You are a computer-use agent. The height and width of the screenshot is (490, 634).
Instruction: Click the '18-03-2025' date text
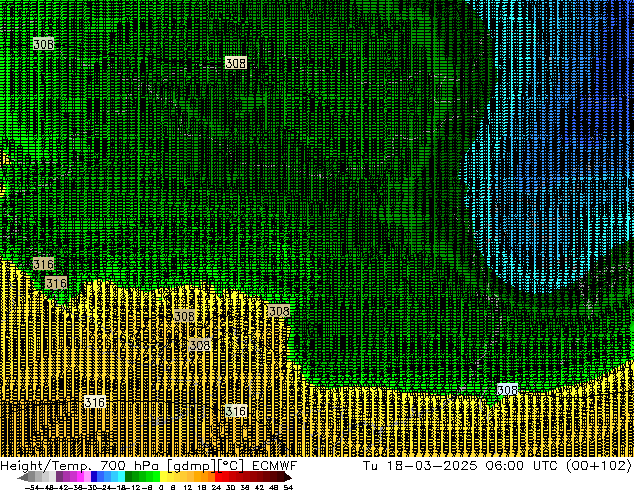pyautogui.click(x=432, y=465)
